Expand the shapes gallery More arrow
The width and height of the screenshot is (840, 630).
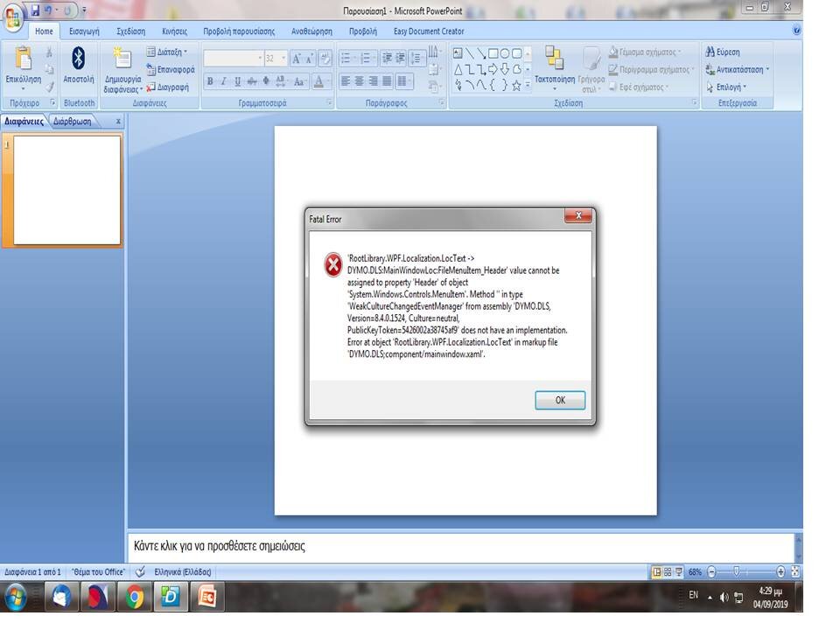[528, 85]
